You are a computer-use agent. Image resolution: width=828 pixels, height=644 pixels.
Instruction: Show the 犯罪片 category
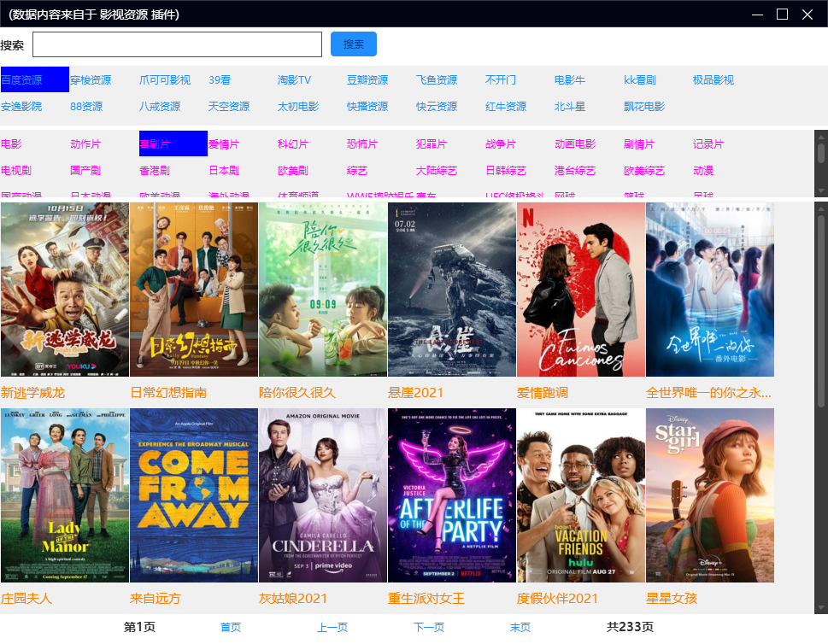pyautogui.click(x=432, y=143)
